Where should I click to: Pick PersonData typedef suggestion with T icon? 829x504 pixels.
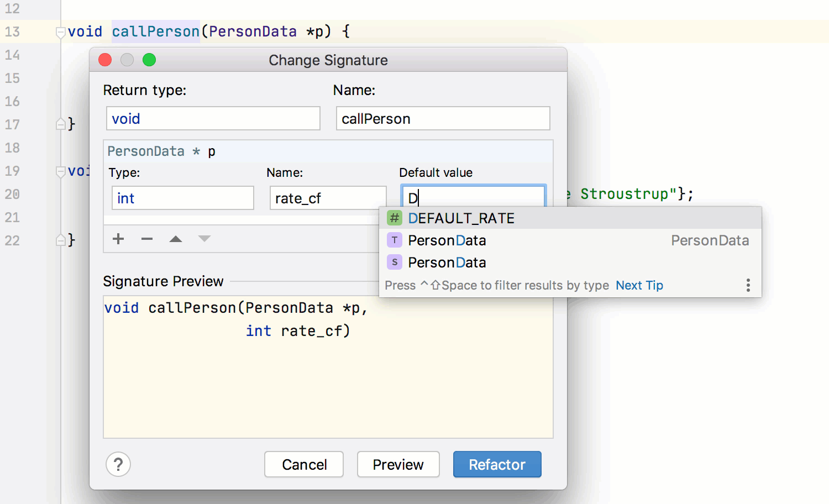[x=570, y=240]
